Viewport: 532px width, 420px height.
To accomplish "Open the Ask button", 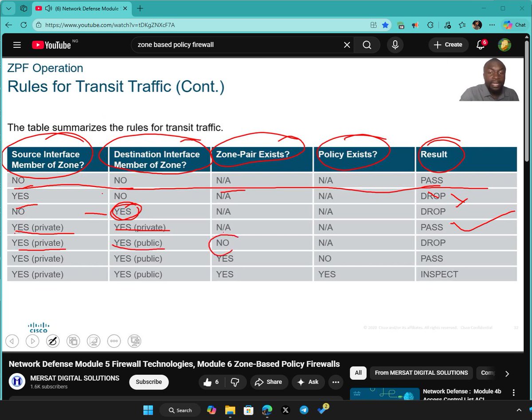I will (308, 382).
